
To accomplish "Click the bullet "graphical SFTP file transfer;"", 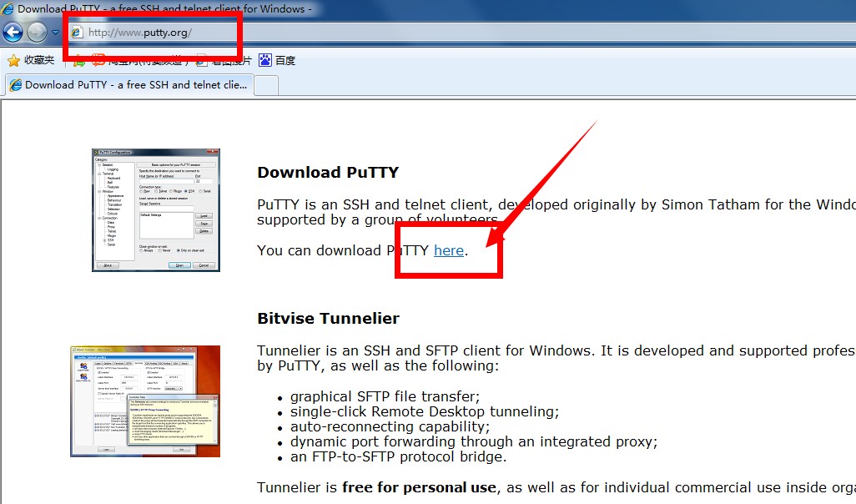I will tap(385, 396).
